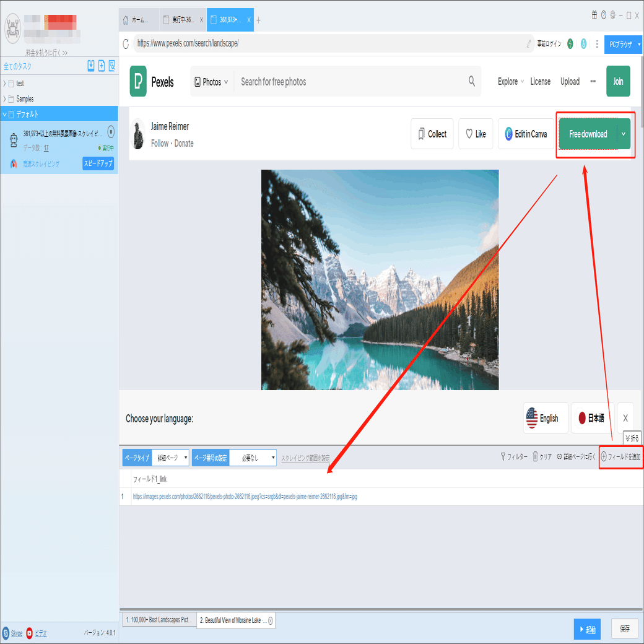
Task: Open help with the question mark icon
Action: click(x=604, y=15)
